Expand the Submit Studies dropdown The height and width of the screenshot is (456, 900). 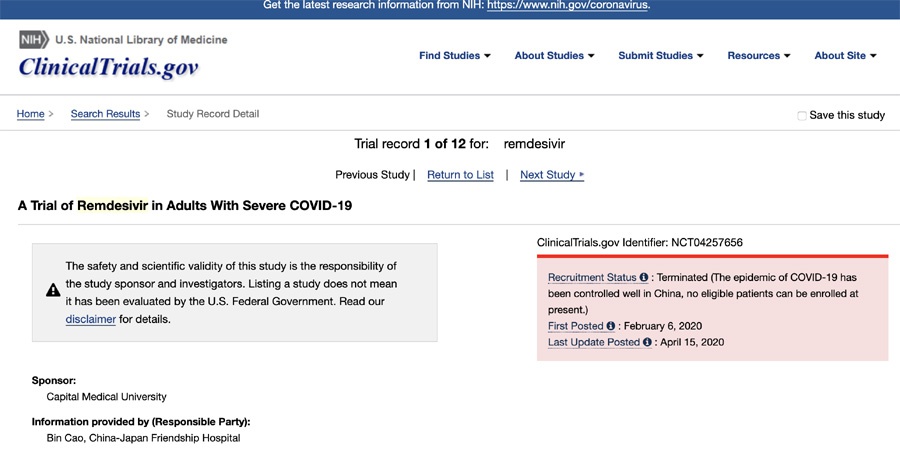tap(660, 56)
